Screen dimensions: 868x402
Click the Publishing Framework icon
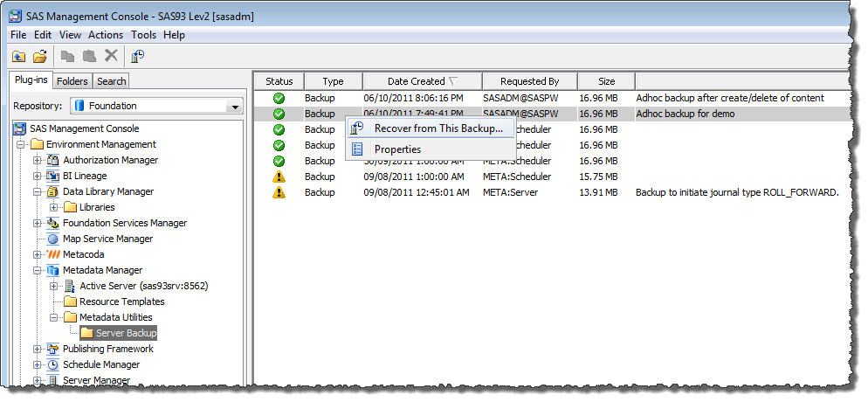click(x=53, y=349)
